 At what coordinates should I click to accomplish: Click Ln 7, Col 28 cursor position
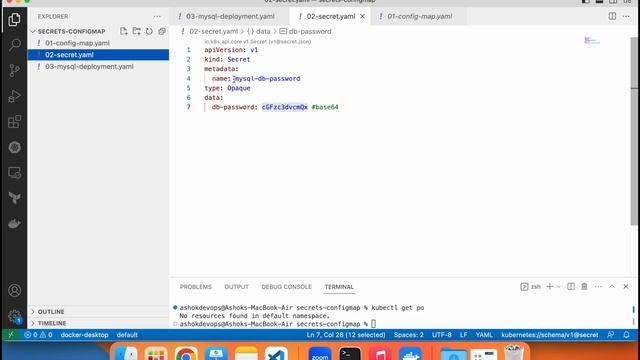[x=346, y=335]
